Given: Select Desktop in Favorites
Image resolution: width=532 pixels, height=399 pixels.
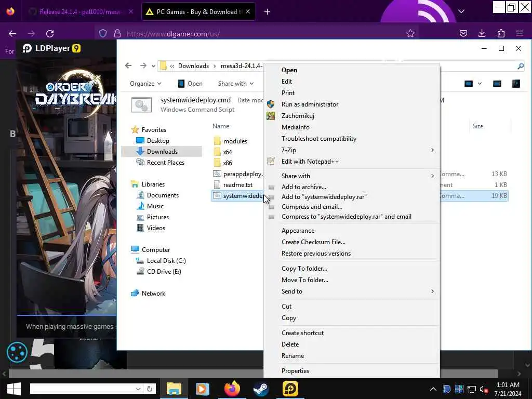Looking at the screenshot, I should 158,141.
